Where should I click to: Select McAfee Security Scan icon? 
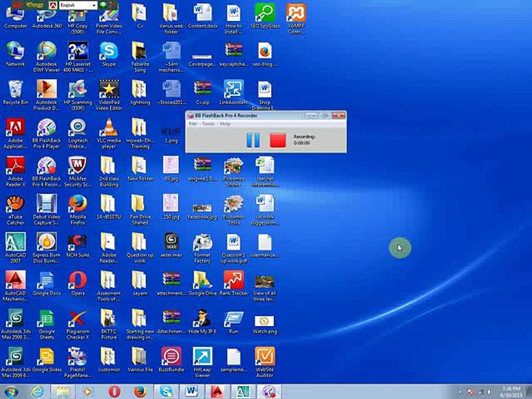click(x=78, y=172)
